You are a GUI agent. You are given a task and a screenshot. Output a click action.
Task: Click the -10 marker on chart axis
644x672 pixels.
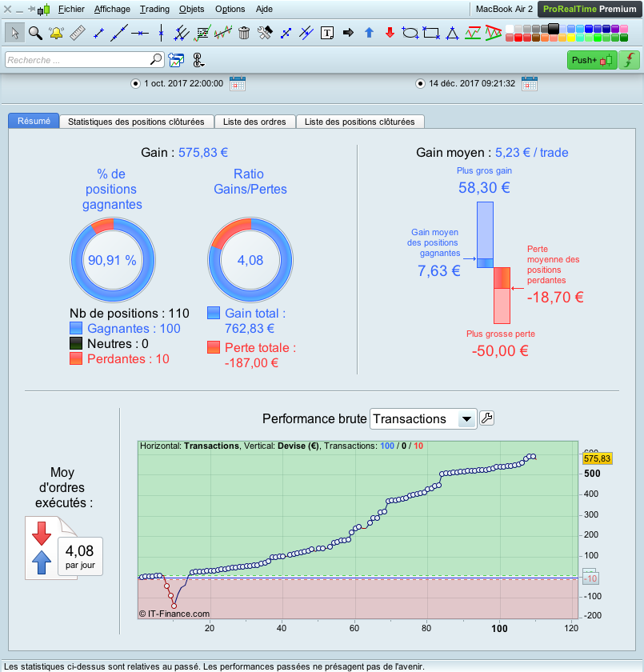[591, 578]
